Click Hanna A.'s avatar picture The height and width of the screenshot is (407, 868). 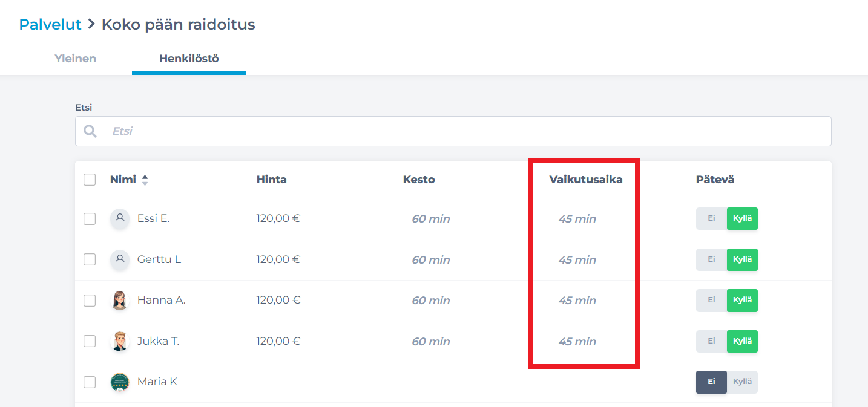pos(120,300)
